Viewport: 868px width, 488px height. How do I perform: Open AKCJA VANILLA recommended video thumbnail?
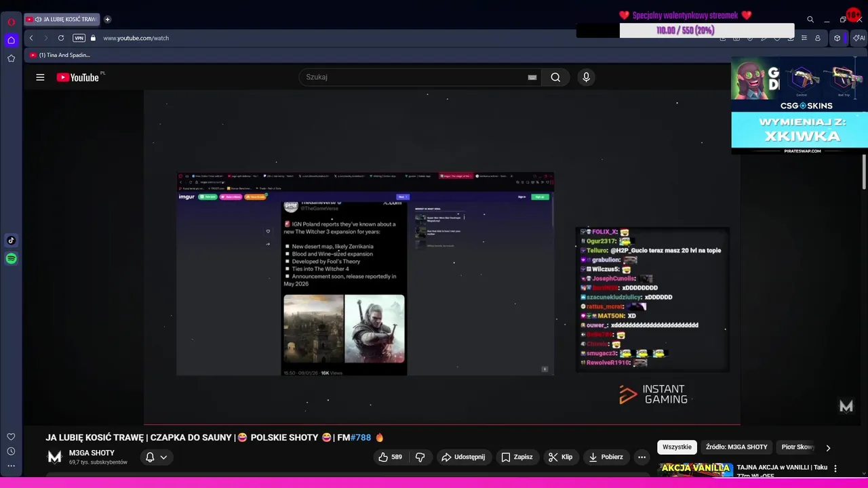696,470
